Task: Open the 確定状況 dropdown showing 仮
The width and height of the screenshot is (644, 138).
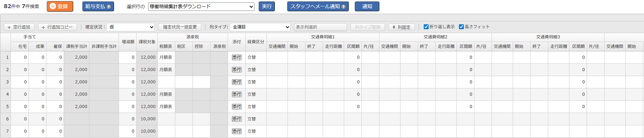Action: point(131,27)
